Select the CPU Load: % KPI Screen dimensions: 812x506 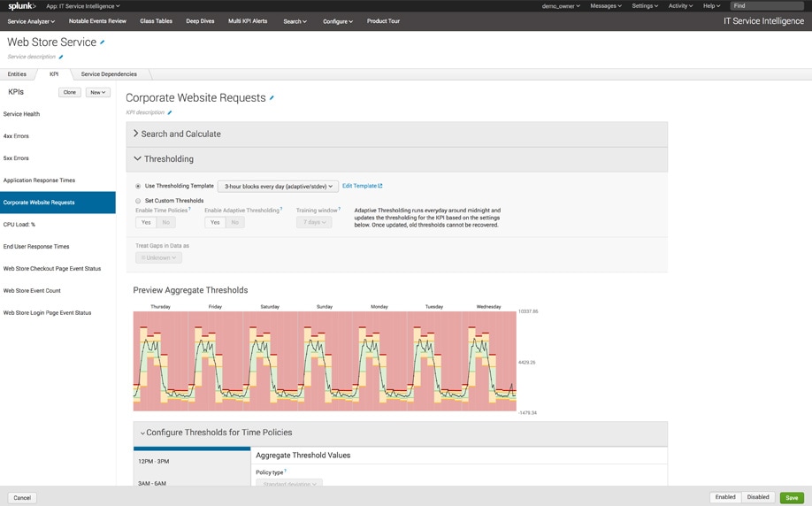pos(57,225)
